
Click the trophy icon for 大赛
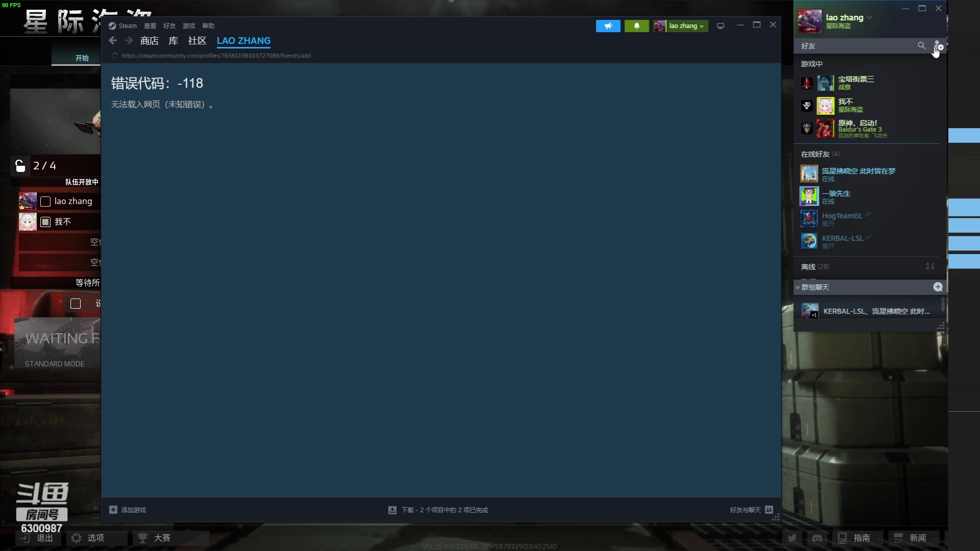[x=142, y=538]
